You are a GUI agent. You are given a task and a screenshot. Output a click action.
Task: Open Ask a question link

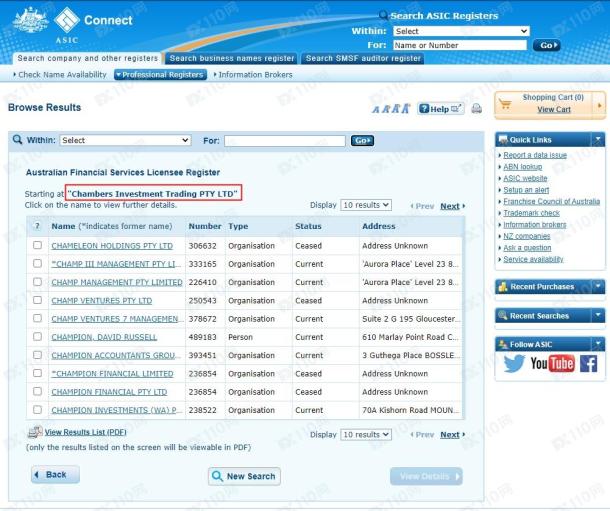[527, 247]
